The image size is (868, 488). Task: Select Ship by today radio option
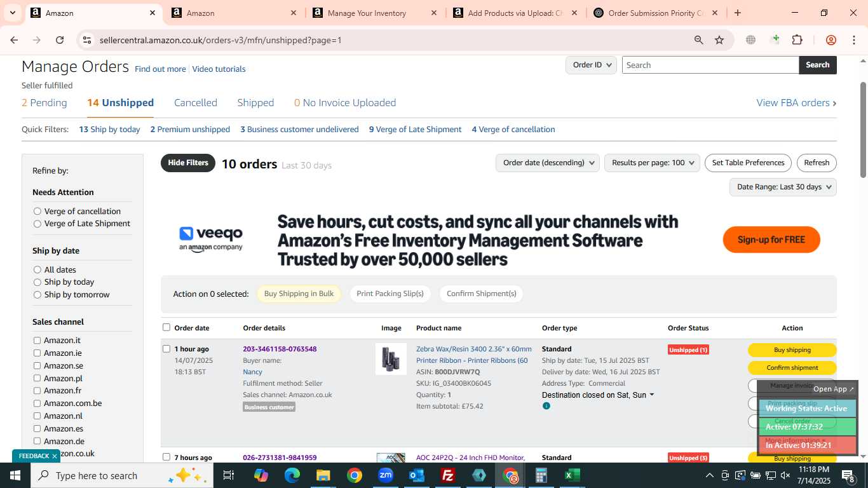(x=37, y=282)
